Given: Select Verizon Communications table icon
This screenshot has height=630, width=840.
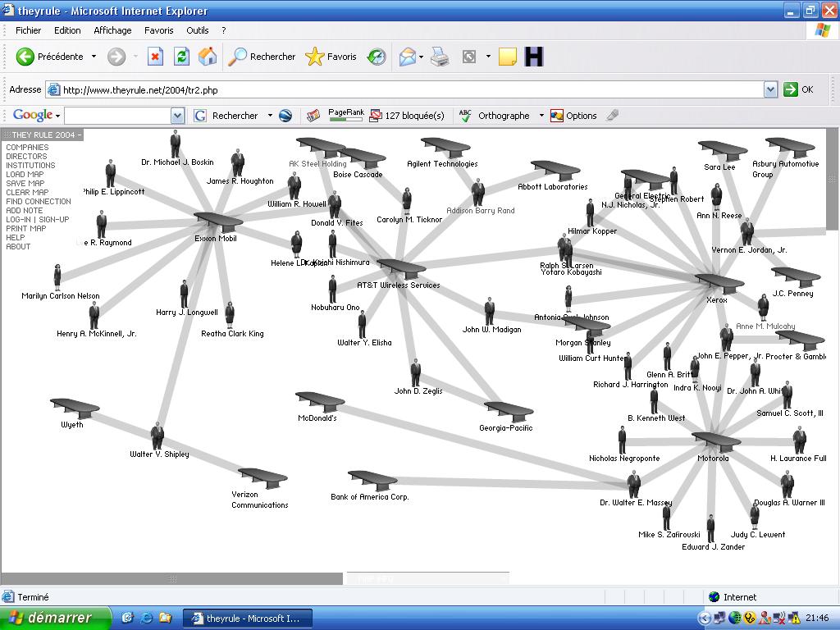Looking at the screenshot, I should click(x=263, y=478).
